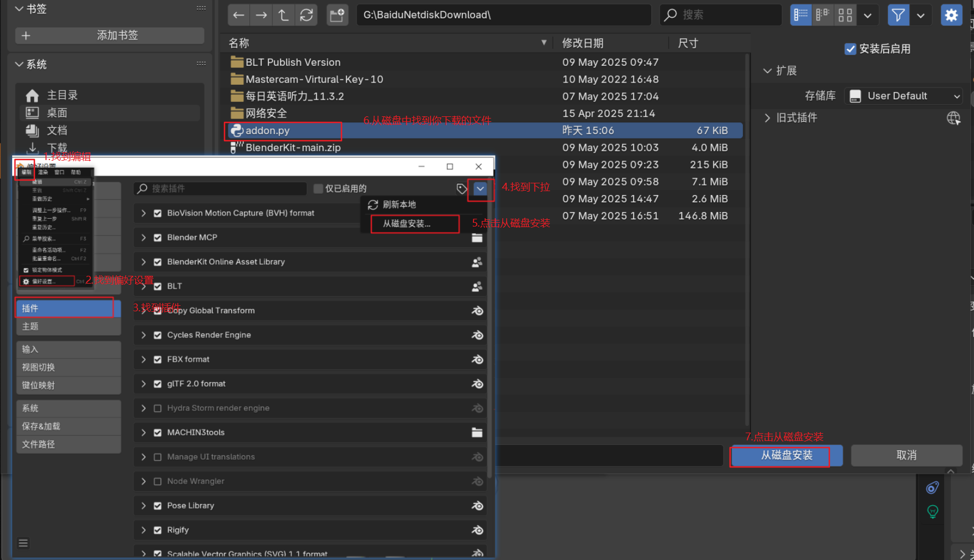The height and width of the screenshot is (560, 974).
Task: Expand the MACHIN3tools addon details
Action: click(144, 433)
